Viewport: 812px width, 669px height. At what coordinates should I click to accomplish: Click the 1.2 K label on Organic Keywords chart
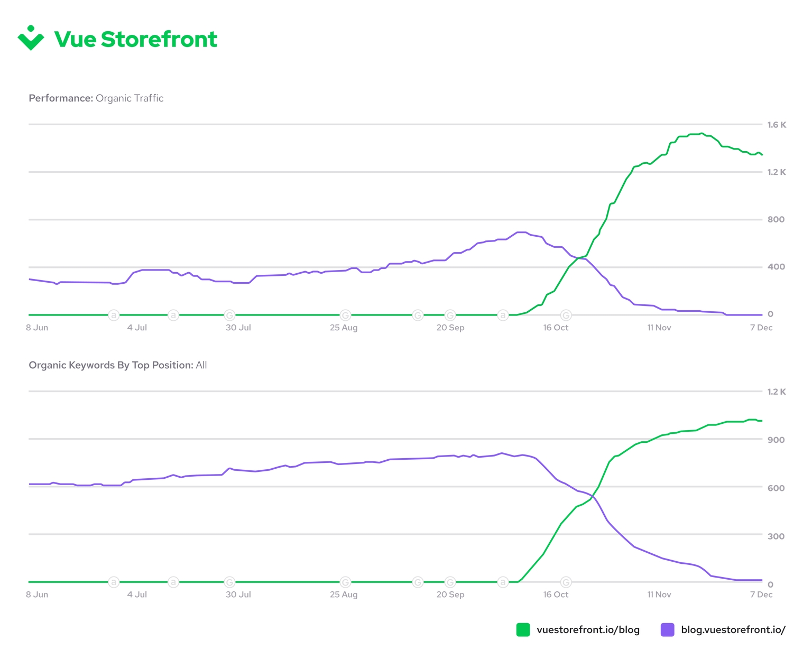[777, 392]
